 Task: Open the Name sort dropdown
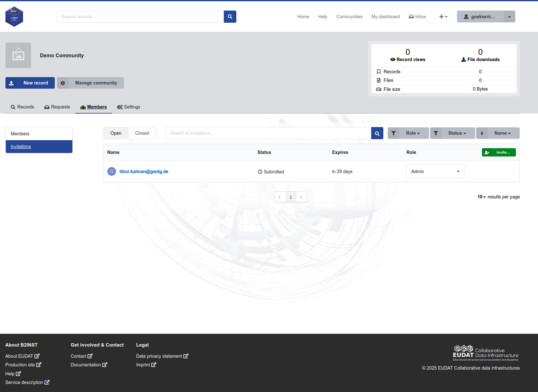[x=503, y=133]
